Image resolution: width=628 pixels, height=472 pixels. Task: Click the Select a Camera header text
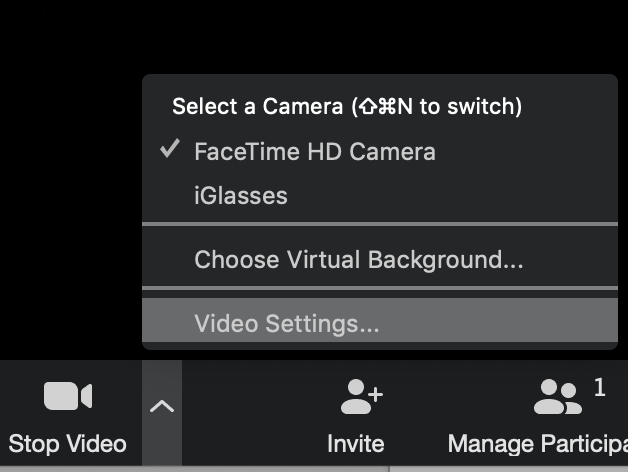(347, 106)
